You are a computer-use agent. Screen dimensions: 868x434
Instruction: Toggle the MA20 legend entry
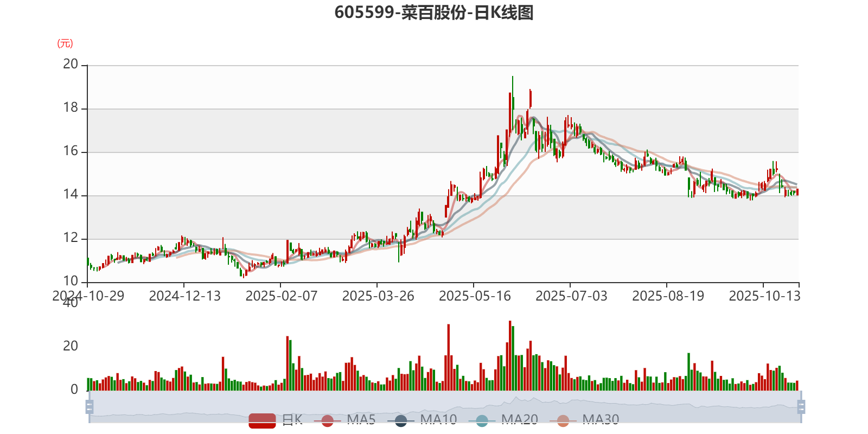click(x=503, y=420)
